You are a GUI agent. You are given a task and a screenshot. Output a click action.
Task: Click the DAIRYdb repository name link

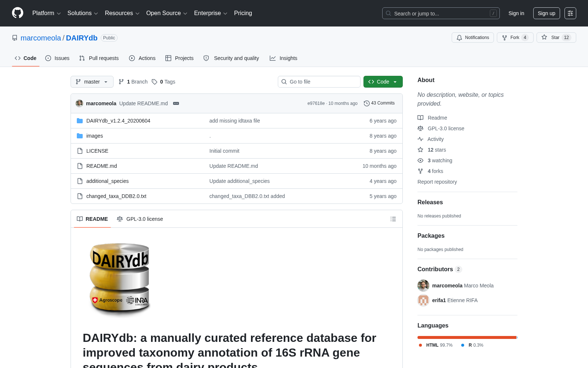82,38
